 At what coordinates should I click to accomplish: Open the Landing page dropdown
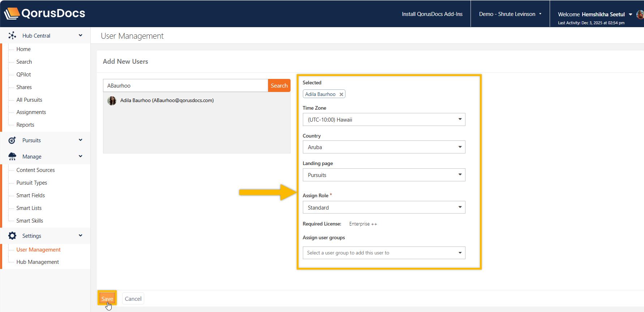(383, 175)
